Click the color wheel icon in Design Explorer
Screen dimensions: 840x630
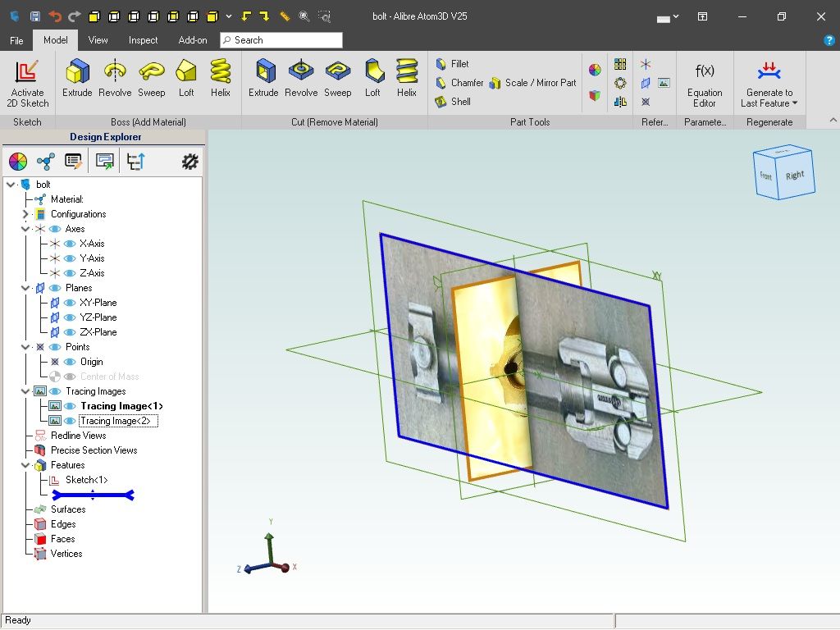[17, 162]
